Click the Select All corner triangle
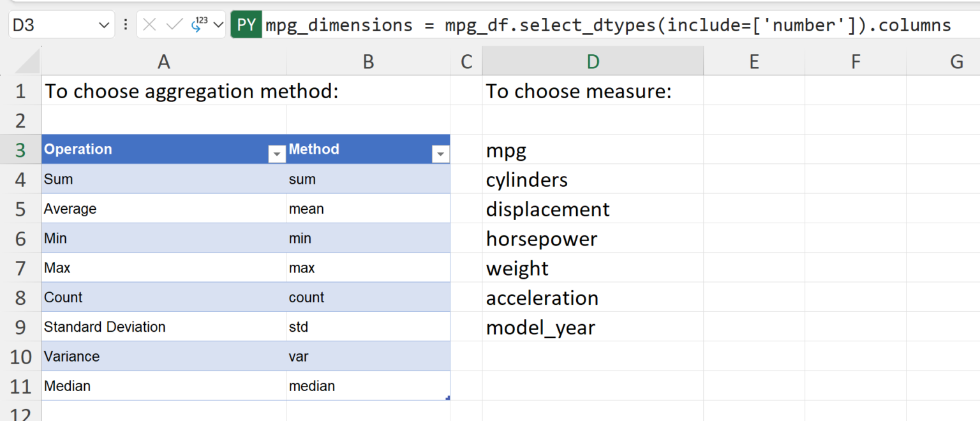Image resolution: width=980 pixels, height=421 pixels. 28,62
